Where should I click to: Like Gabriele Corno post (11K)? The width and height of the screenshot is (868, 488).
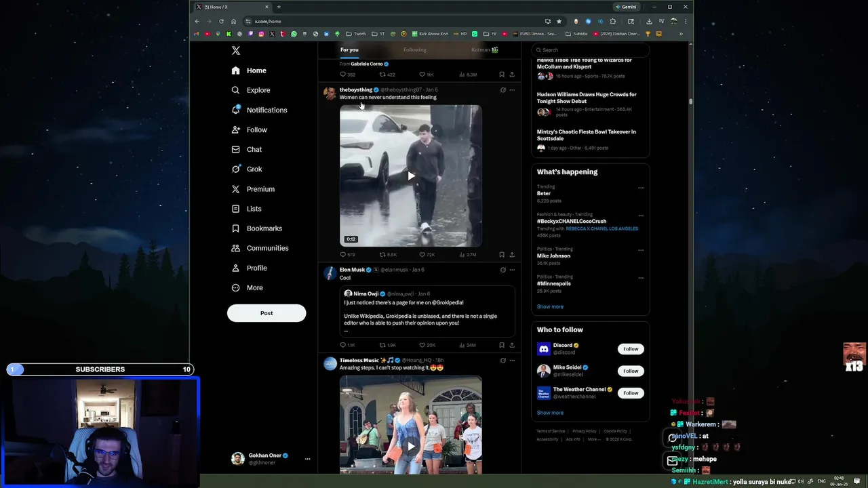pyautogui.click(x=427, y=75)
